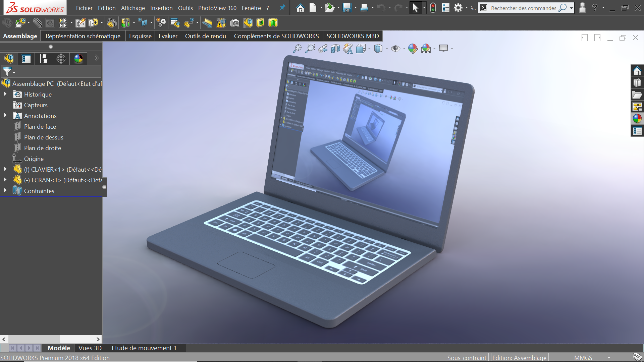Open the Linear Component Pattern tool
This screenshot has width=644, height=362.
coord(63,23)
